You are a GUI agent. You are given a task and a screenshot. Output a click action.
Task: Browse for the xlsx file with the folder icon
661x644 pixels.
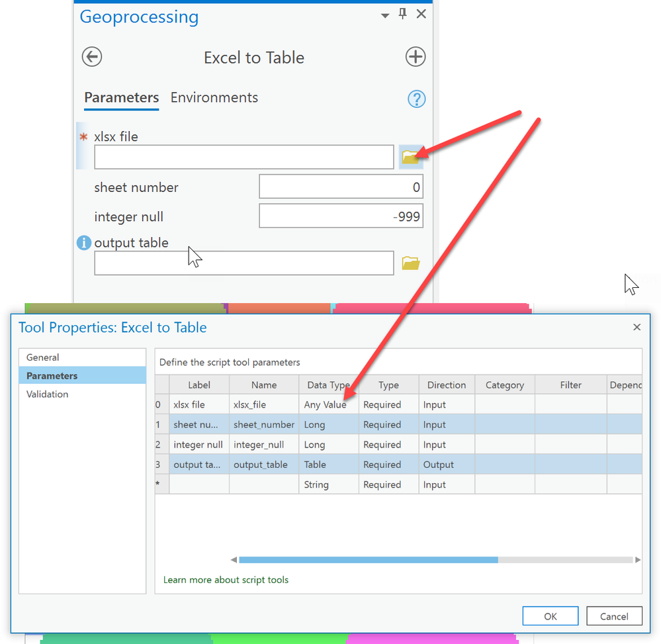tap(411, 157)
